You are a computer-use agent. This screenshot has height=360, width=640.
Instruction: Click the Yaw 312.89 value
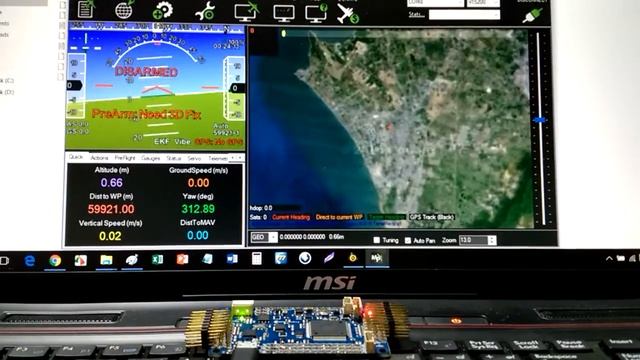(x=198, y=209)
